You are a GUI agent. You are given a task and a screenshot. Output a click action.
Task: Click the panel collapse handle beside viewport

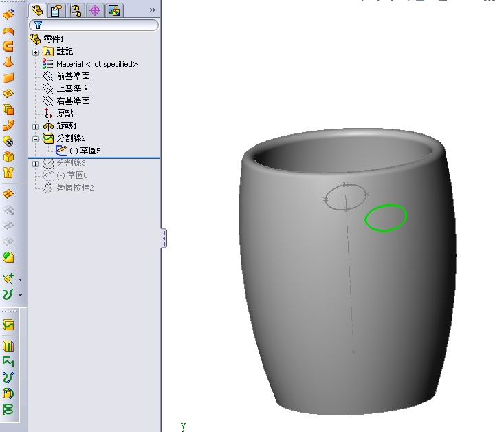click(x=164, y=238)
